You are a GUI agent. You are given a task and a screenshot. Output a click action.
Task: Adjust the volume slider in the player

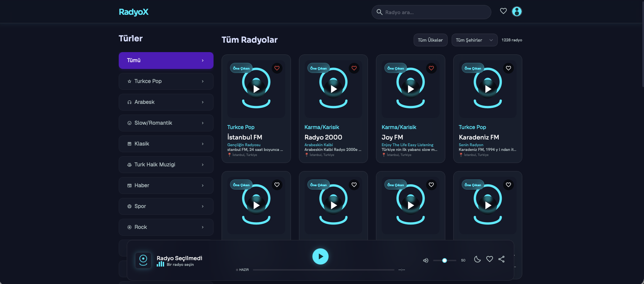click(x=445, y=260)
